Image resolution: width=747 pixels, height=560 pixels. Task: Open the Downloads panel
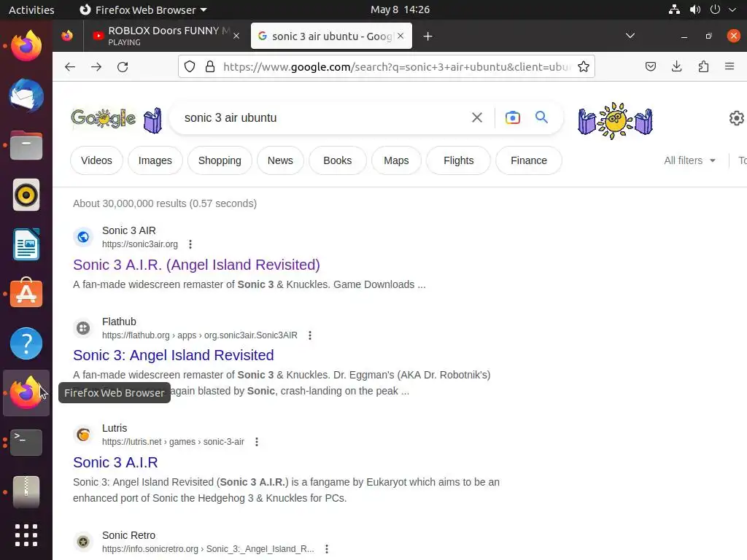click(676, 66)
